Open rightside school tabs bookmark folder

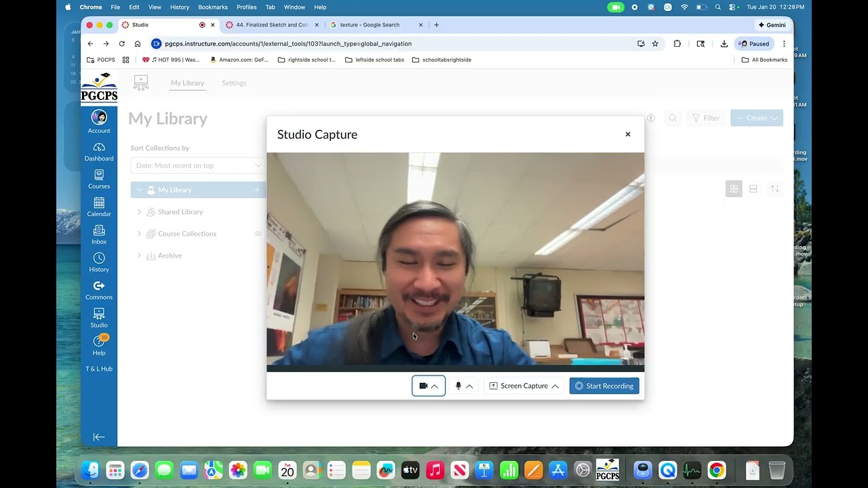click(307, 60)
